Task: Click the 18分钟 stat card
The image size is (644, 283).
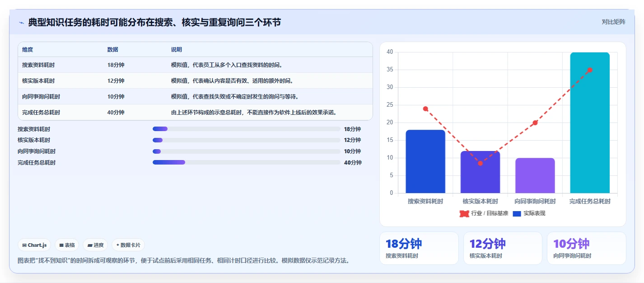Action: [419, 248]
